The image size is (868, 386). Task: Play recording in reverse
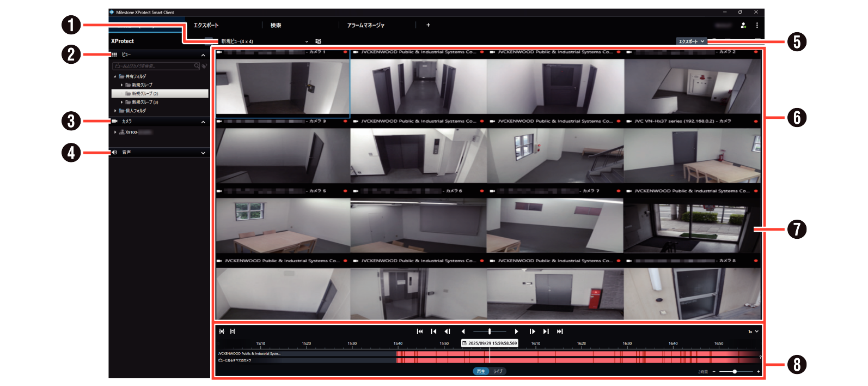(463, 331)
